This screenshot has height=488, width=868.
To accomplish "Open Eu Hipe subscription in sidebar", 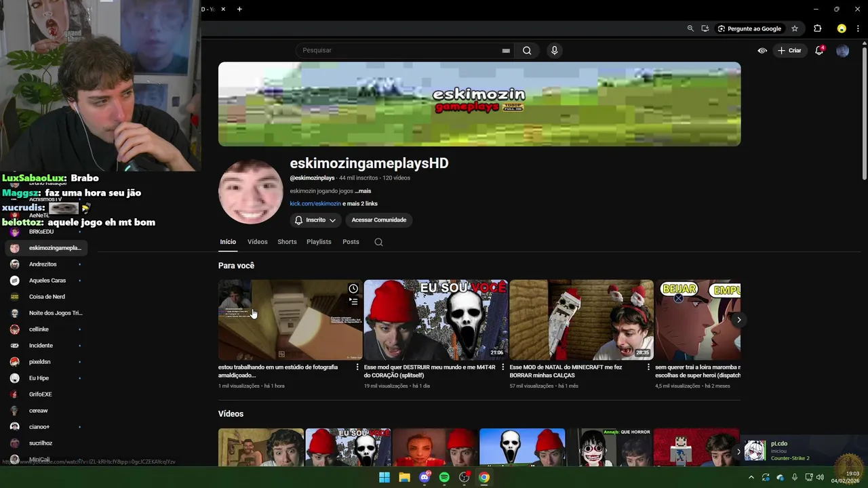I will point(46,378).
